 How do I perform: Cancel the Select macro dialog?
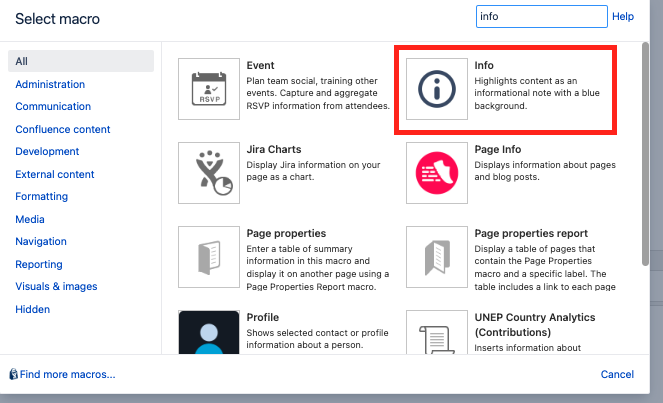617,374
